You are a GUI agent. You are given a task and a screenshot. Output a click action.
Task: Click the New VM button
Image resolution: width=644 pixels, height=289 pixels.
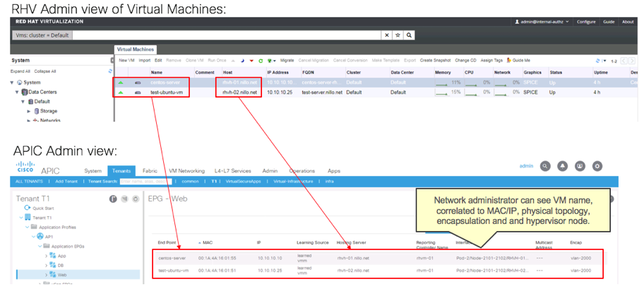click(x=126, y=61)
